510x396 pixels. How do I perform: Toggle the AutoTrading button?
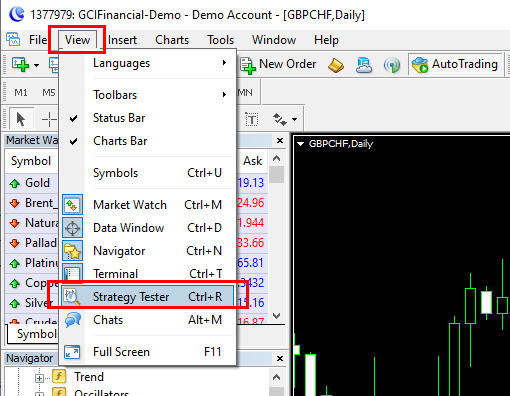click(455, 64)
